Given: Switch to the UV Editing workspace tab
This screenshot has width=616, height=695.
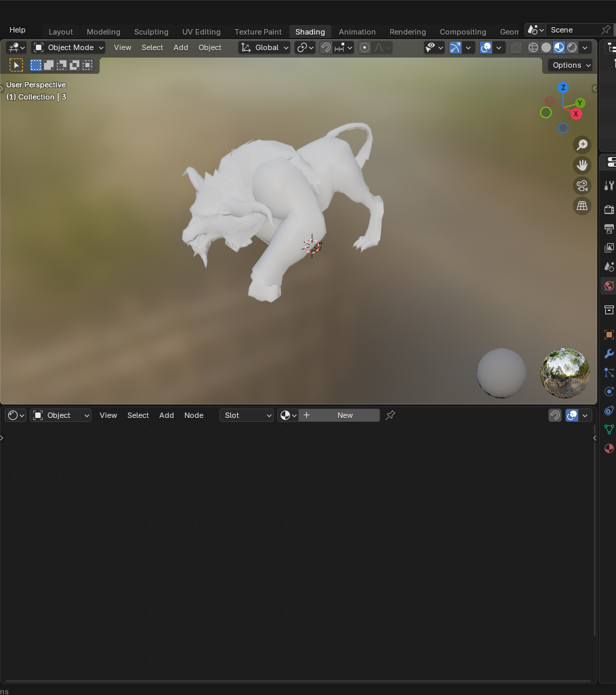Looking at the screenshot, I should click(201, 32).
